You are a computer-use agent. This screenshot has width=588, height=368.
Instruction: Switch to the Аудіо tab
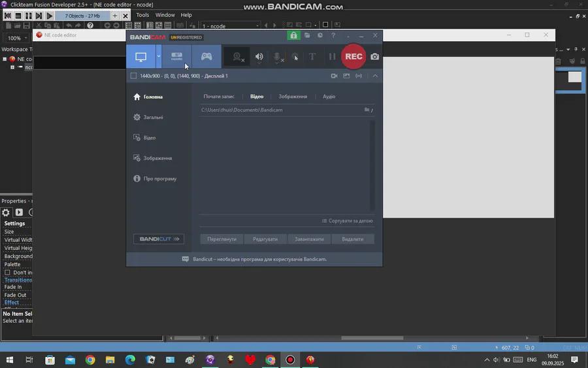point(329,96)
